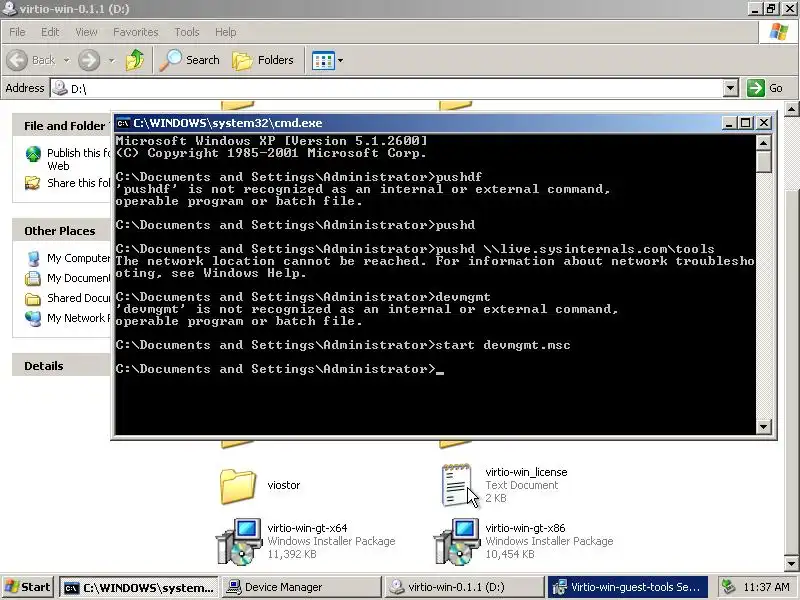This screenshot has height=600, width=800.
Task: Click the system tray network icon
Action: 728,587
